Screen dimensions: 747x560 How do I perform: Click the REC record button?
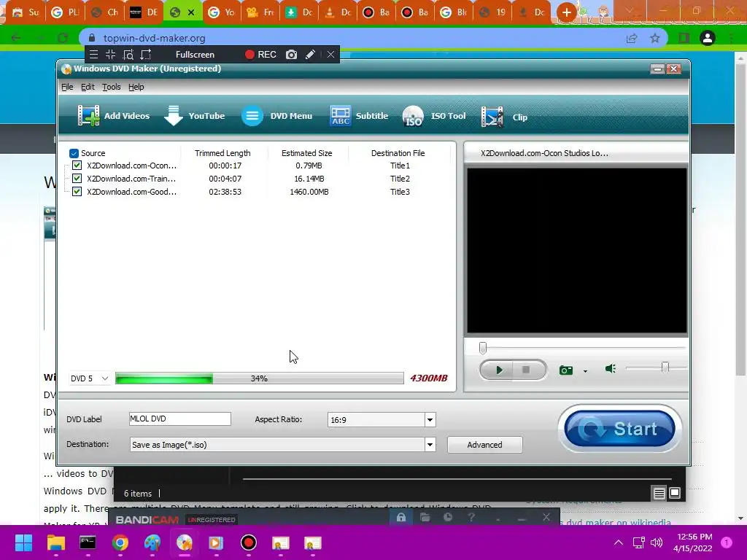(260, 54)
